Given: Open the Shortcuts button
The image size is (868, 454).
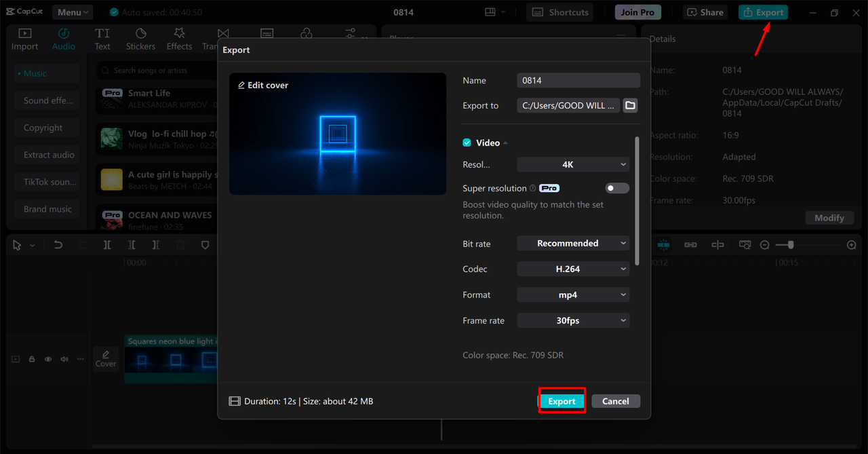Looking at the screenshot, I should pyautogui.click(x=560, y=12).
